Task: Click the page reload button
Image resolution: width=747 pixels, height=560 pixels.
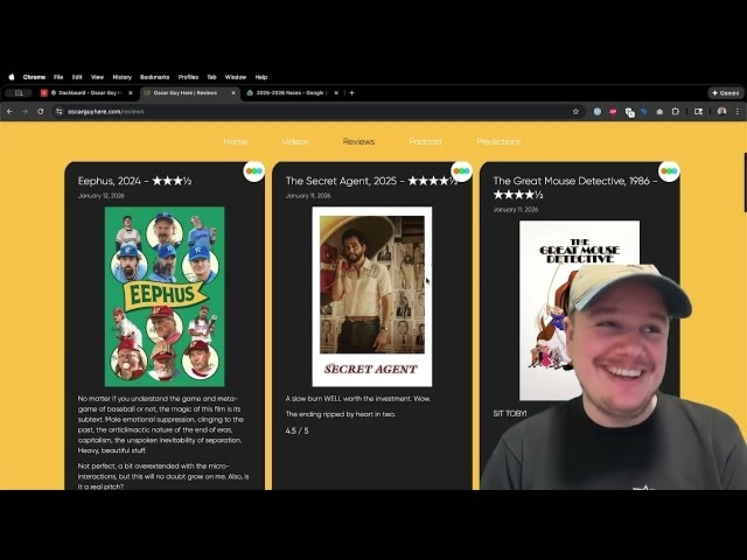Action: coord(40,111)
